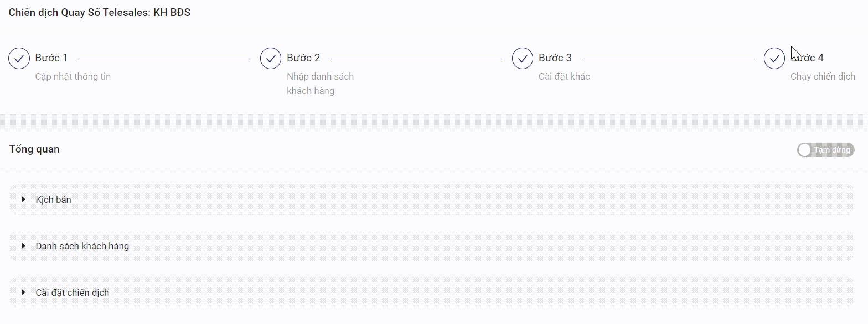The height and width of the screenshot is (324, 868).
Task: Go to step Bước 1 label
Action: 51,58
